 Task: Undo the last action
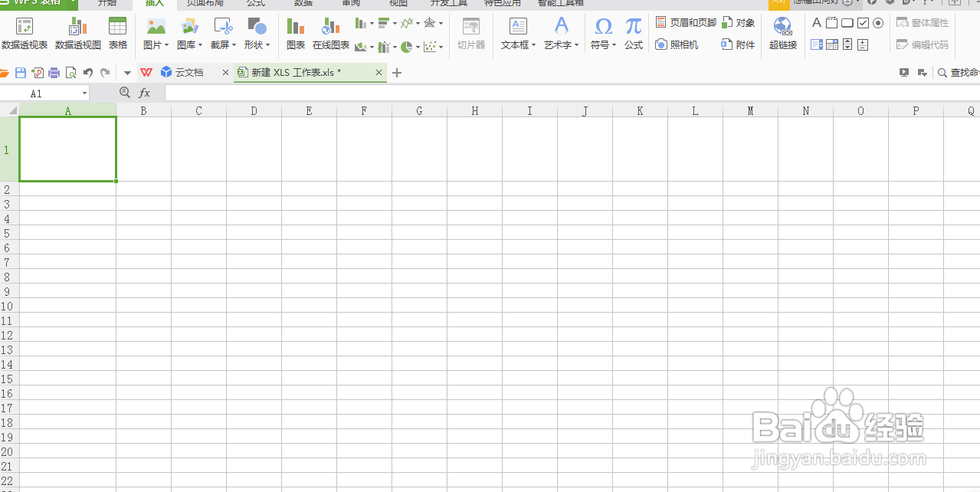(88, 73)
